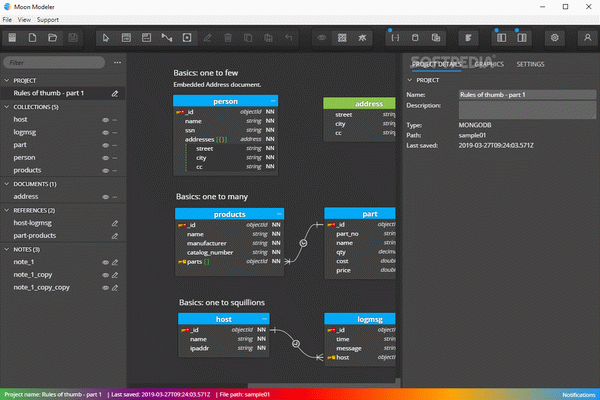Collapse the host table on canvas
Screen dimensions: 600x400
tap(264, 319)
